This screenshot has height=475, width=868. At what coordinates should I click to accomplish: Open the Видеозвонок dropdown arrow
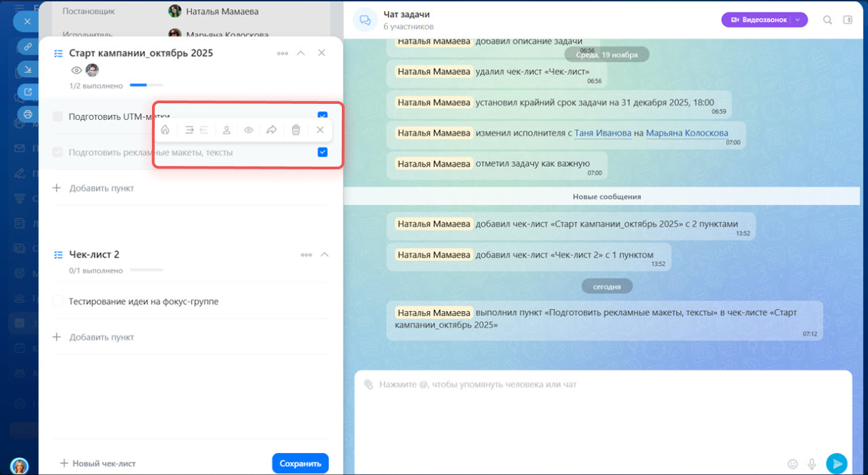798,20
